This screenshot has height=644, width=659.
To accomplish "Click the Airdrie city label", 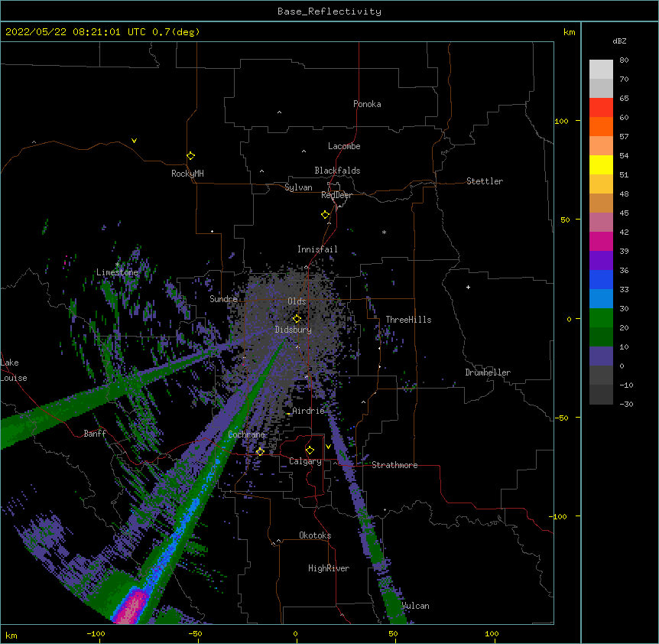I will pos(308,411).
